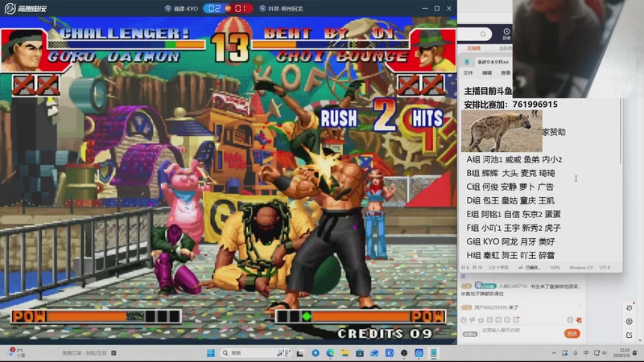This screenshot has width=644, height=362.
Task: Open the Task View icon on the taskbar
Action: tap(300, 353)
